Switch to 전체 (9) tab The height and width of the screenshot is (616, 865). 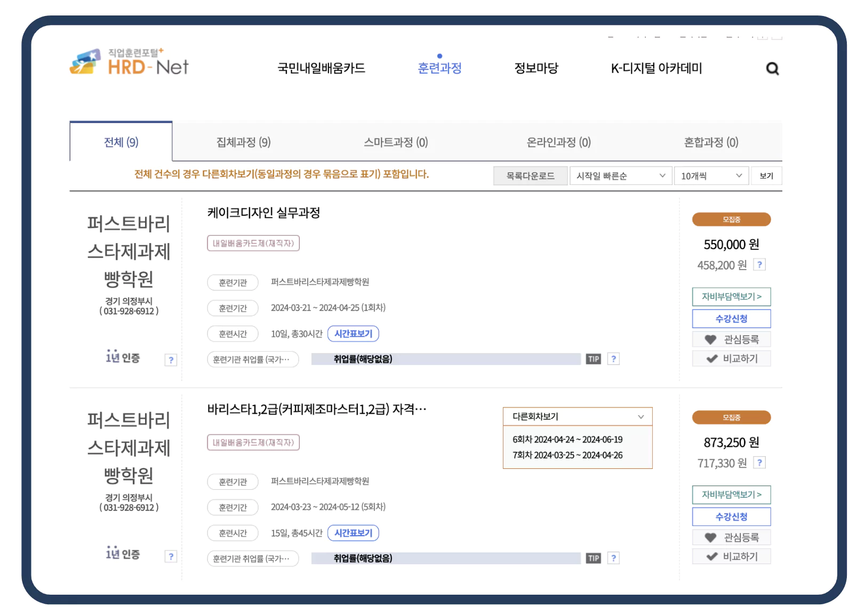pyautogui.click(x=121, y=142)
